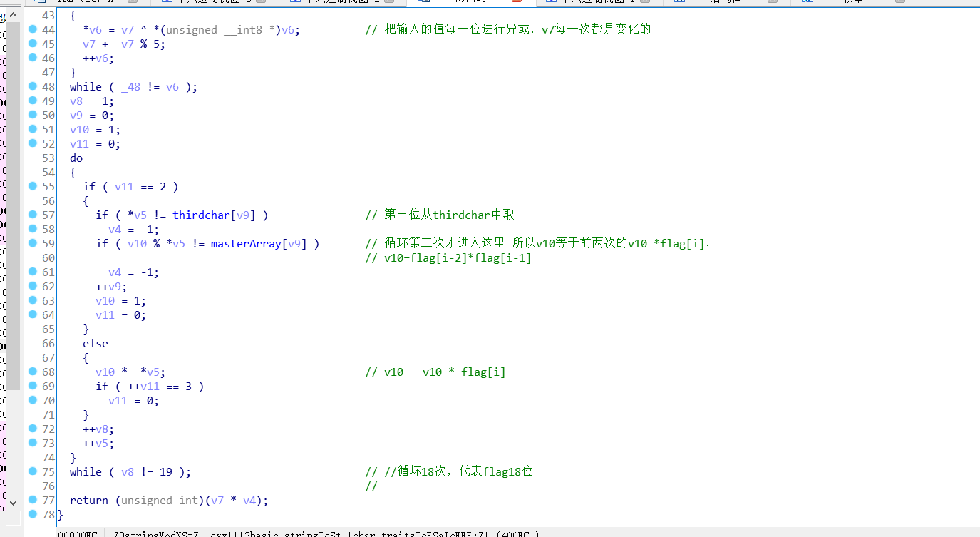
Task: Toggle breakpoint dot on line 77
Action: pos(33,500)
